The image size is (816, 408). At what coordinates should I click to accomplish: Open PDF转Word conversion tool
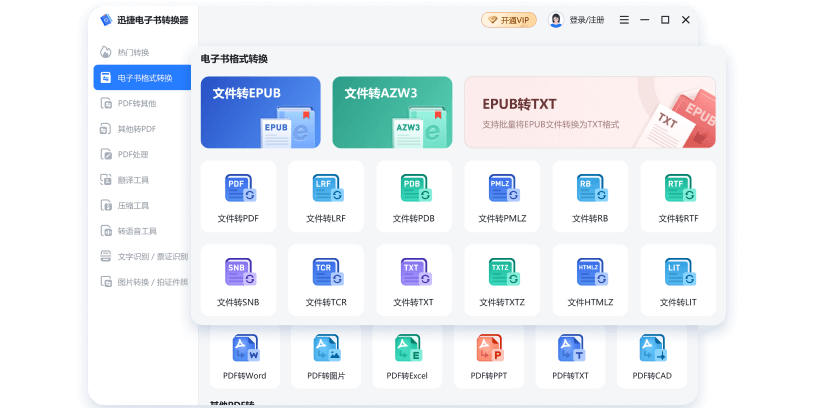(x=246, y=349)
